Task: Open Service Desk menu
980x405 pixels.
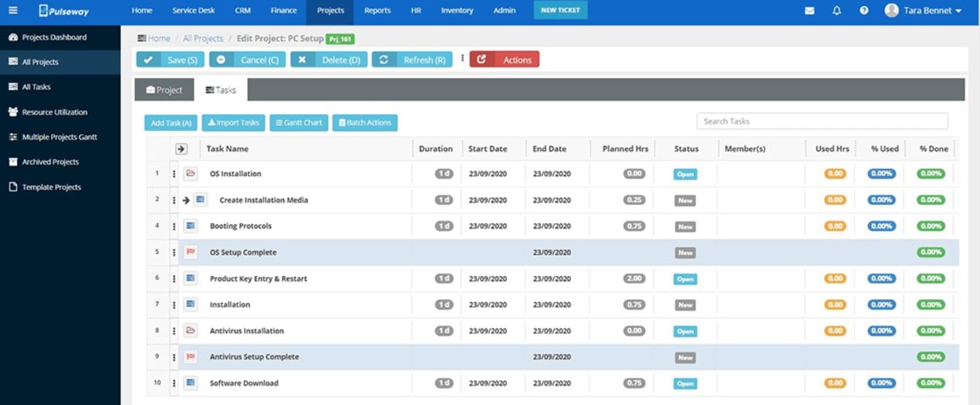Action: [193, 10]
